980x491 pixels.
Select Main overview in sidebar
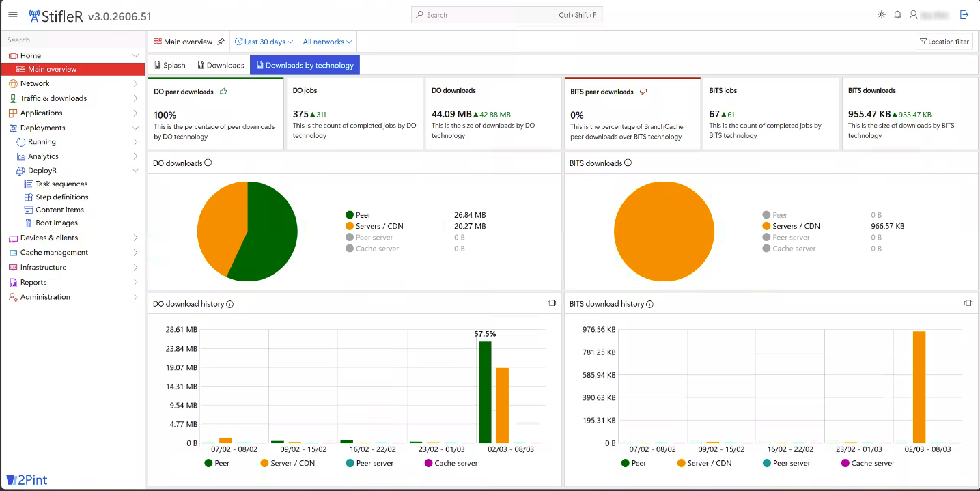pos(72,69)
